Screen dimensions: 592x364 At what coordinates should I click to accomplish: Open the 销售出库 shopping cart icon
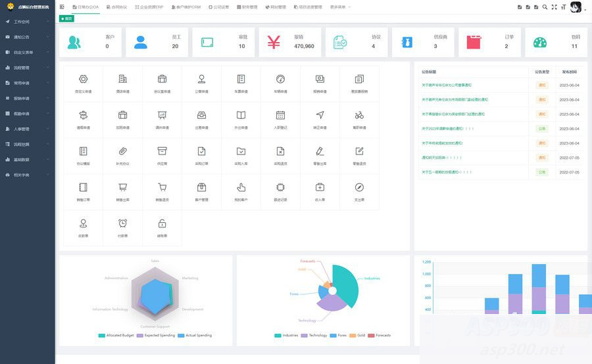click(x=122, y=187)
